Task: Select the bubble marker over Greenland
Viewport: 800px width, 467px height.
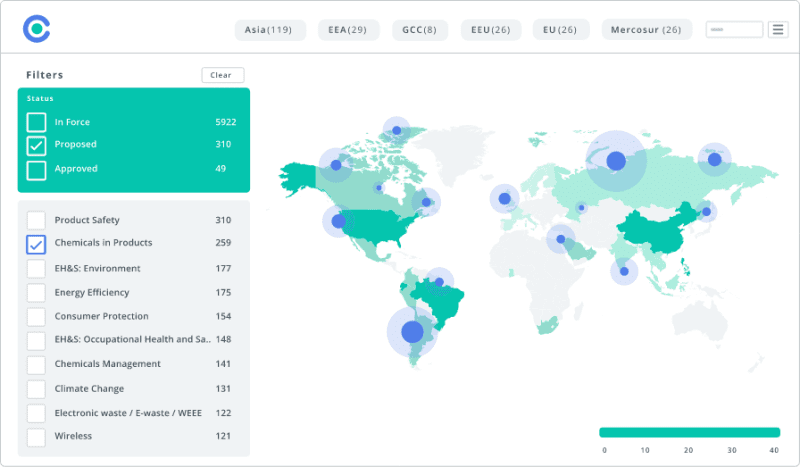Action: coord(397,130)
